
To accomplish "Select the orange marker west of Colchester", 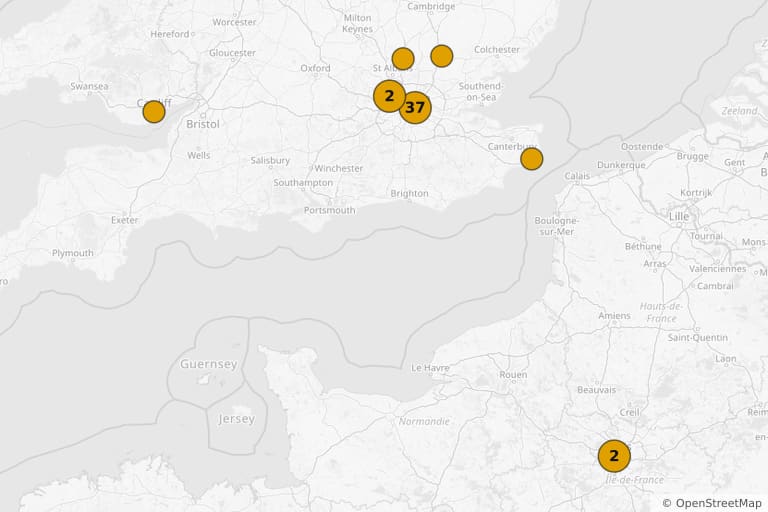I will 441,56.
